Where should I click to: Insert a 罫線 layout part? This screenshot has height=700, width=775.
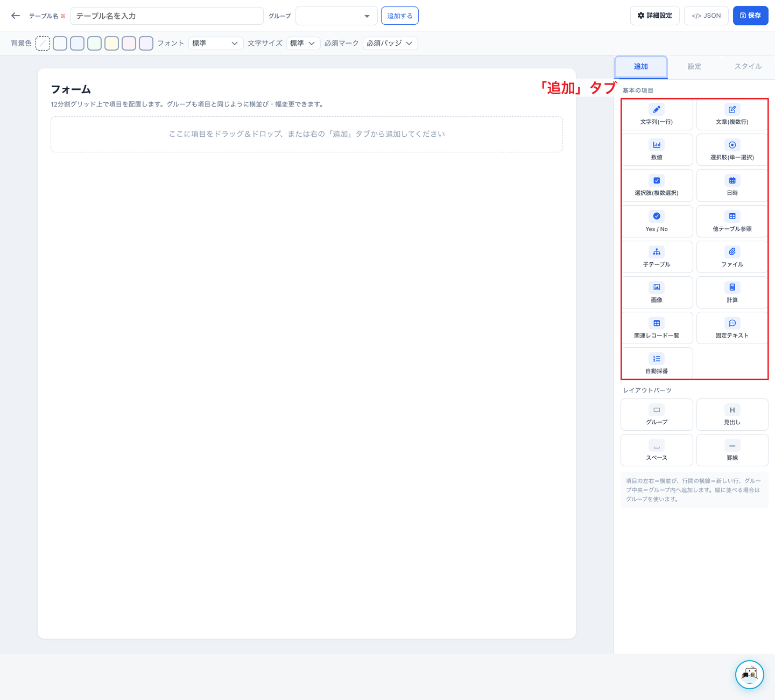point(732,450)
